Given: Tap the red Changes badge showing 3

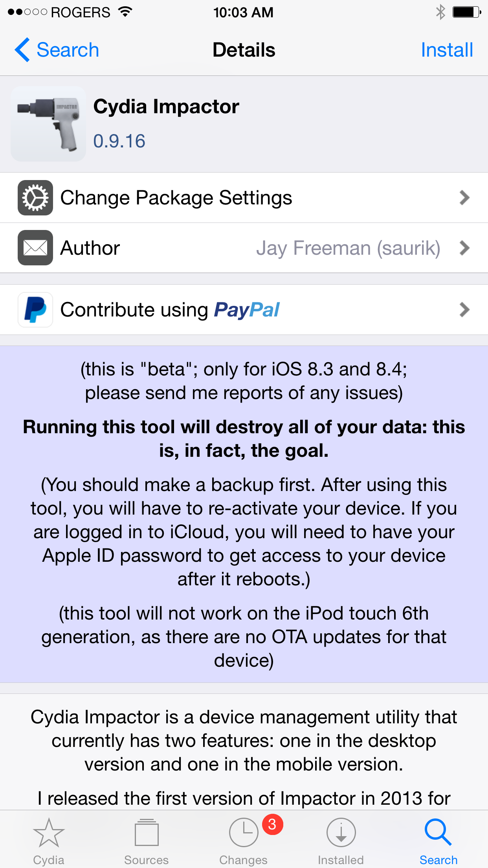Looking at the screenshot, I should pyautogui.click(x=272, y=824).
